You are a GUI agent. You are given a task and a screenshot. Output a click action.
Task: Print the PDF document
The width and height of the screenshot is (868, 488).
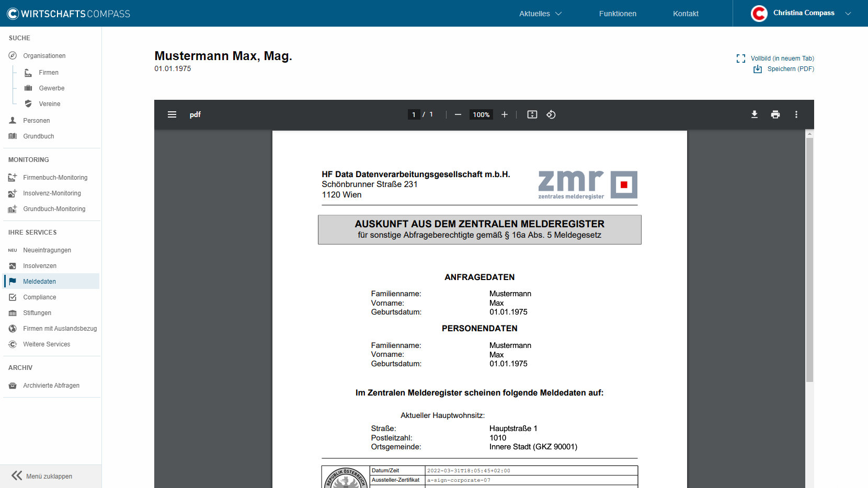click(775, 114)
